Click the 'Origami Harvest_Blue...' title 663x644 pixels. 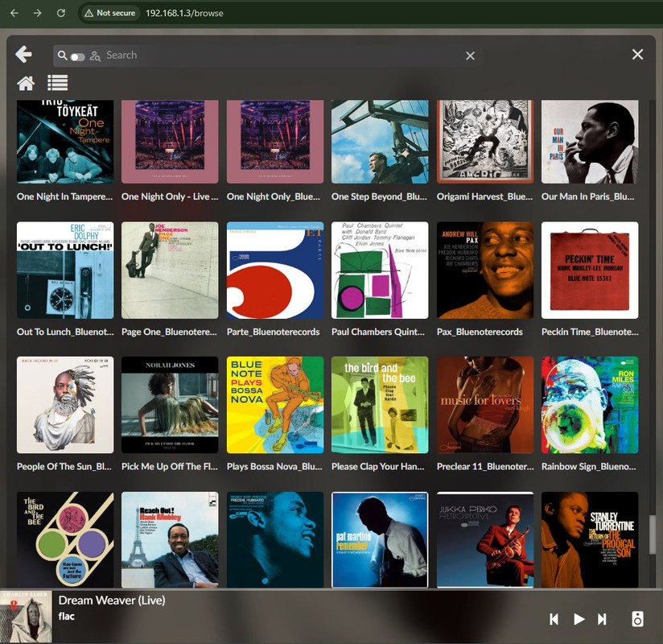tap(484, 196)
